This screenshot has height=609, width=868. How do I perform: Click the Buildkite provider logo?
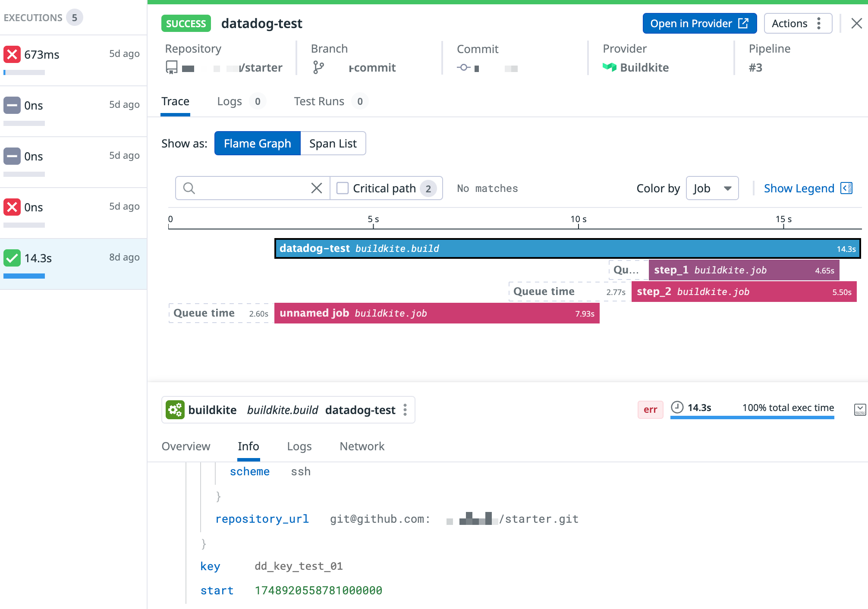[x=609, y=67]
